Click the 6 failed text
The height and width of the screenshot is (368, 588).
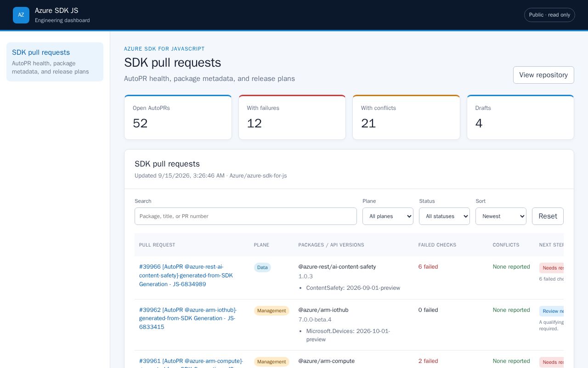point(428,267)
